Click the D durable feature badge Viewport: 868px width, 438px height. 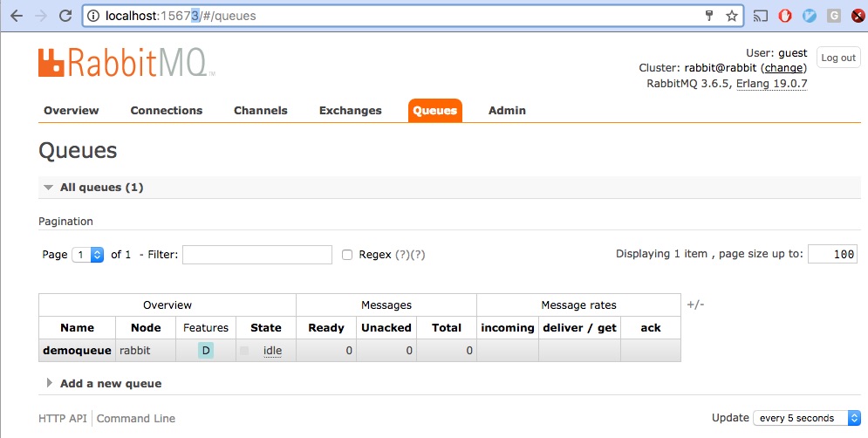[x=205, y=351]
